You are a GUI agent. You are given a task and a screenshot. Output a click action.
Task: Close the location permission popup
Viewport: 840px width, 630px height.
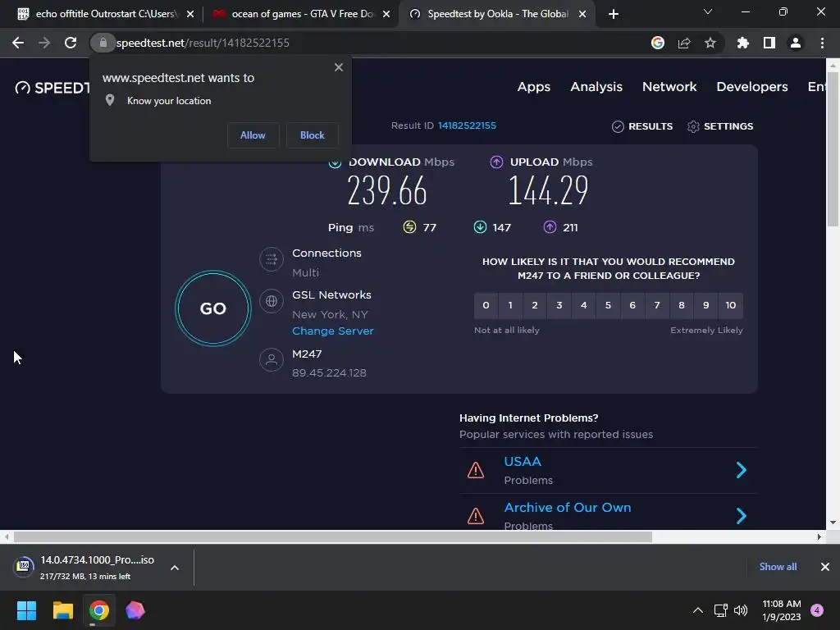(x=339, y=67)
